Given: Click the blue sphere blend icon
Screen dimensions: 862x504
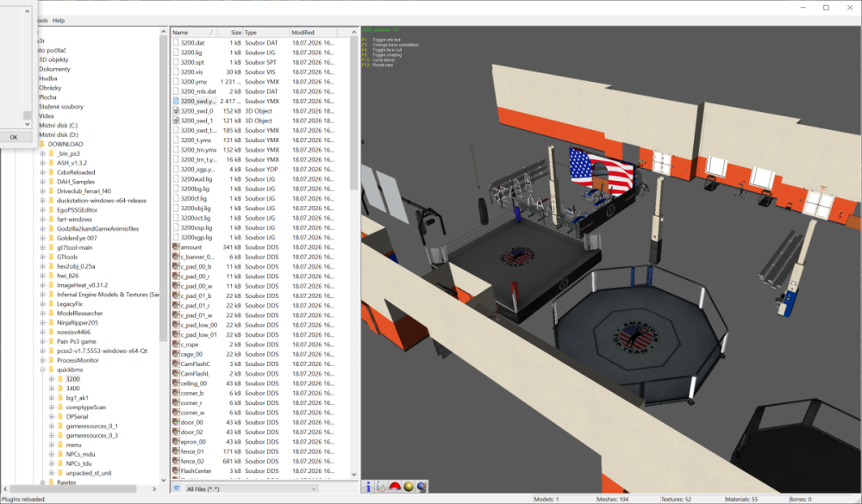Looking at the screenshot, I should point(422,487).
